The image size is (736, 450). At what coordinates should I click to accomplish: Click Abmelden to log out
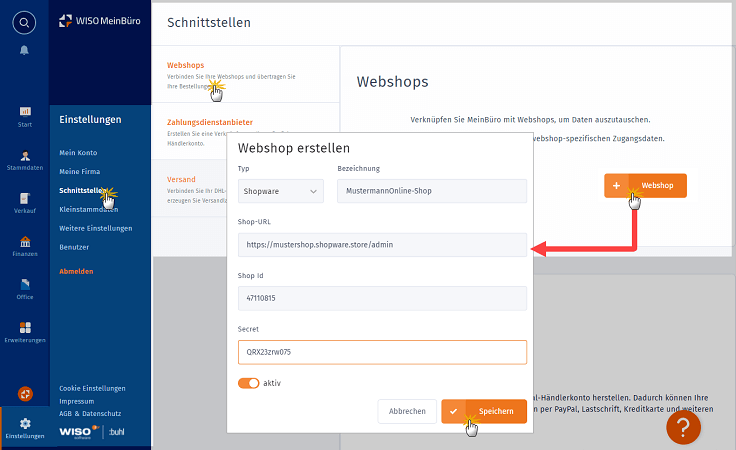click(x=76, y=271)
